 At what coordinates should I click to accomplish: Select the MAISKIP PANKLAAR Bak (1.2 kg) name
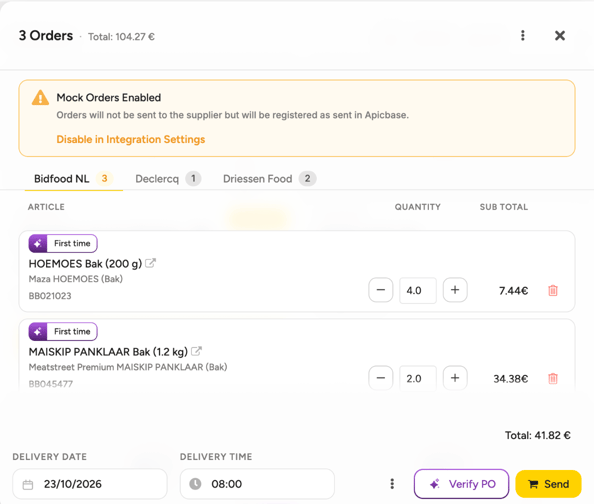108,352
